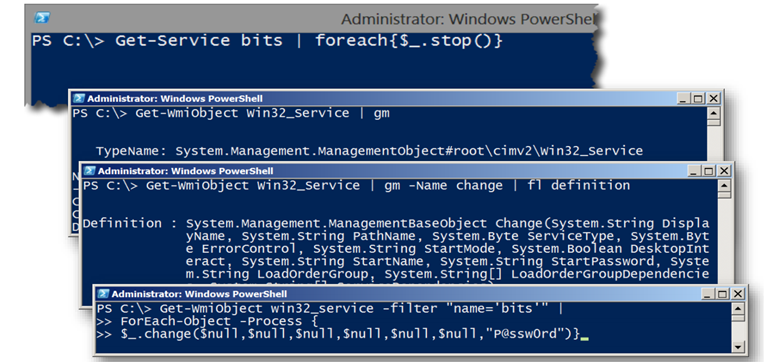Click scroll-down arrow in the win32_service -filter window
This screenshot has width=764, height=362.
point(739,346)
